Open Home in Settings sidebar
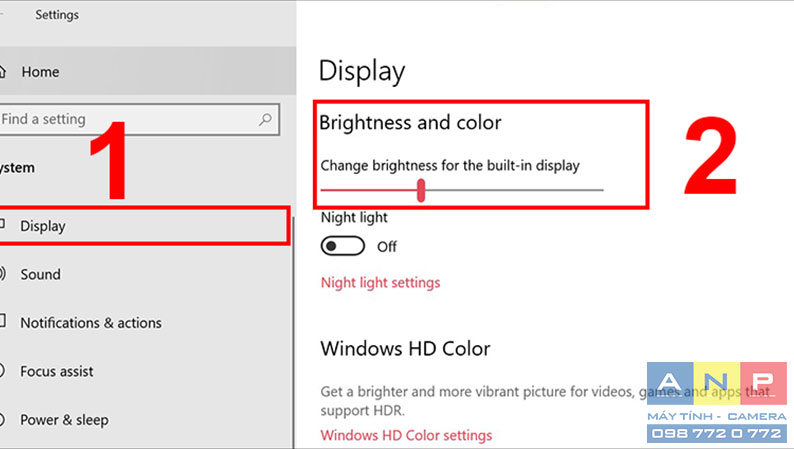Viewport: 794px width, 449px height. 147,71
